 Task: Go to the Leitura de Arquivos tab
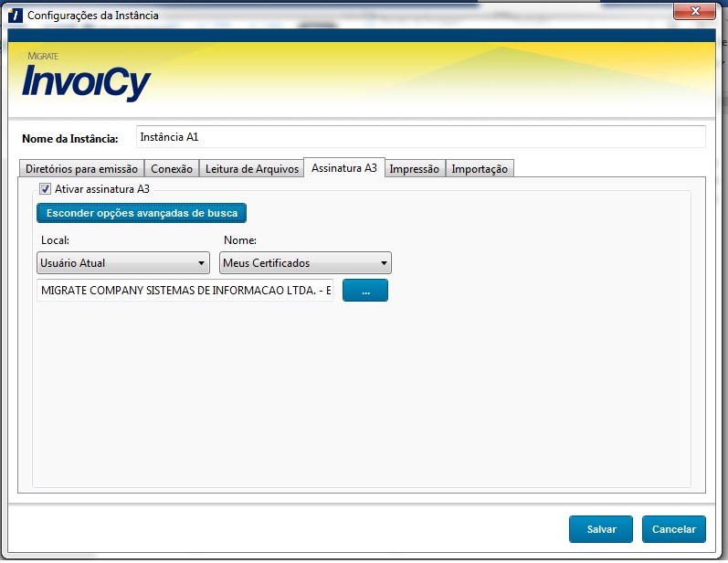click(251, 169)
